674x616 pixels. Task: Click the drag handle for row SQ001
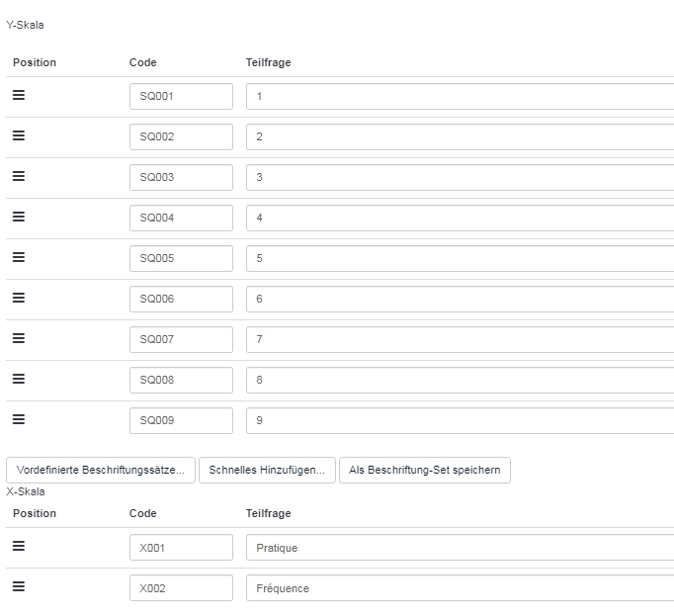point(19,96)
